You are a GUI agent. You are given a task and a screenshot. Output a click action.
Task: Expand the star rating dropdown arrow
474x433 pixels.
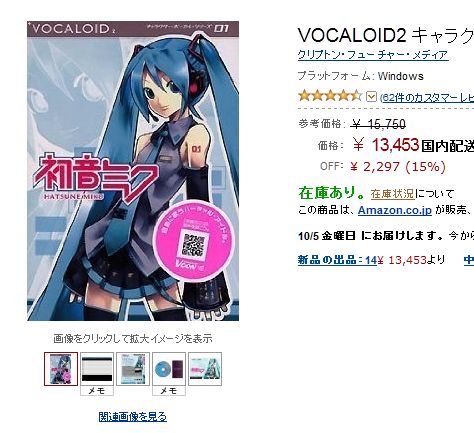pyautogui.click(x=371, y=97)
